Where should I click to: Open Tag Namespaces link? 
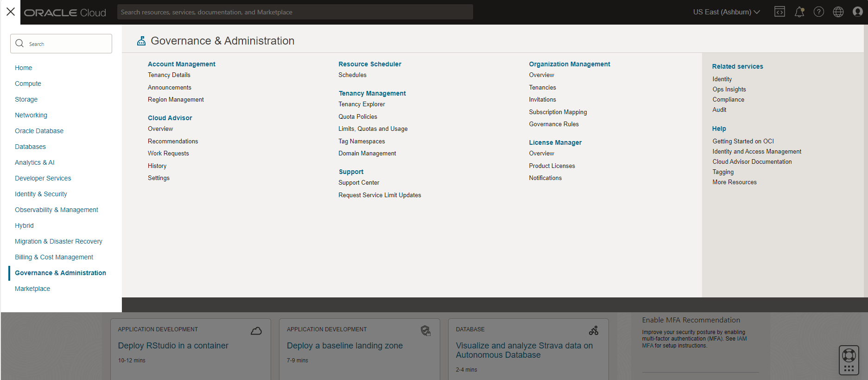(361, 142)
